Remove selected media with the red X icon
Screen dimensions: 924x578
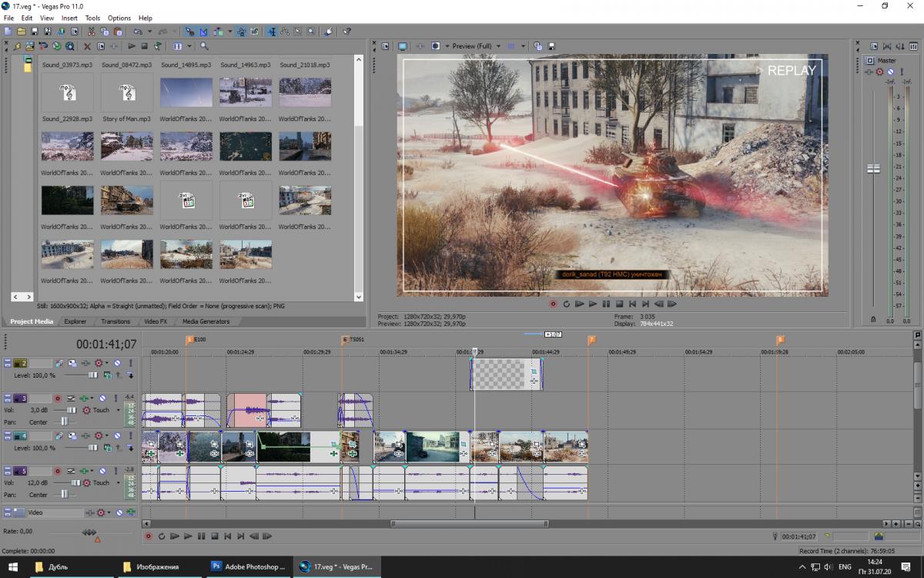click(87, 46)
